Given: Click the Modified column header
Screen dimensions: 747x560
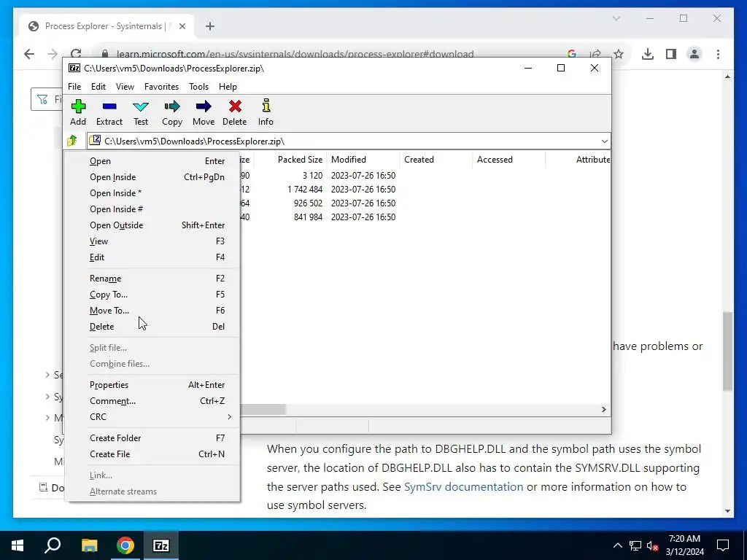Looking at the screenshot, I should (x=363, y=160).
